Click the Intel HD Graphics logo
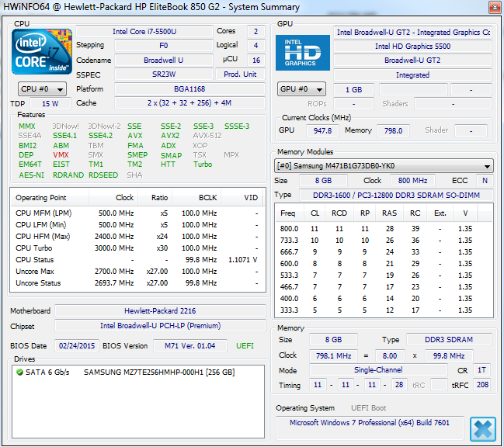This screenshot has width=504, height=447. [302, 53]
